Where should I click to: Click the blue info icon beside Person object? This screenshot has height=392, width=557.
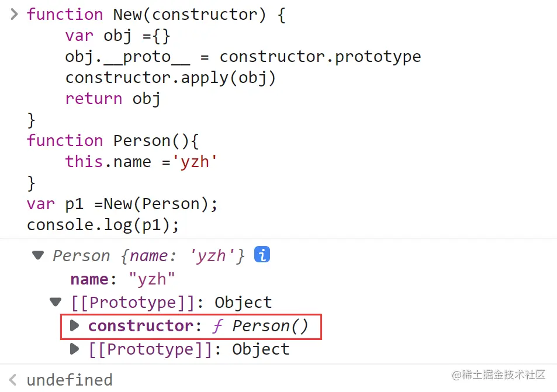point(262,255)
